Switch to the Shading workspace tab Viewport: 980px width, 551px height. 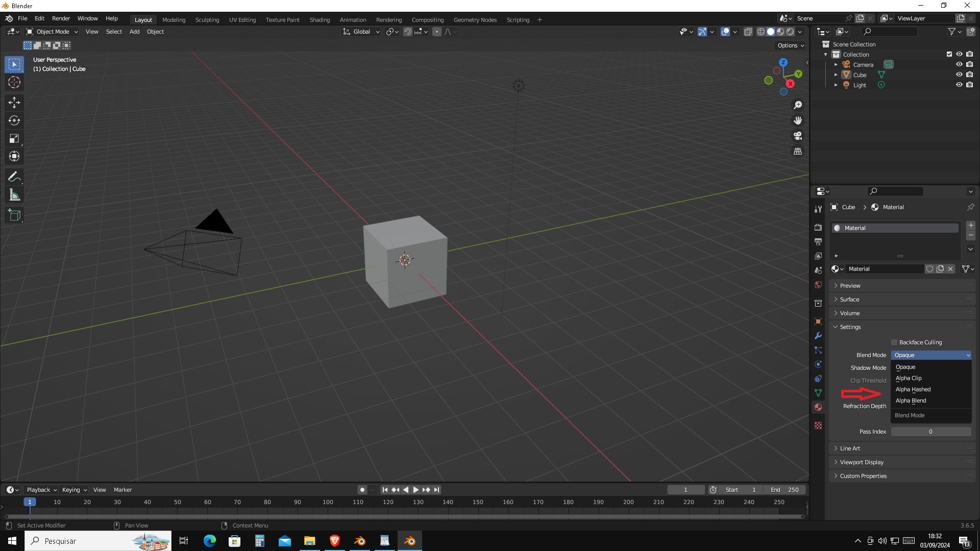coord(320,20)
